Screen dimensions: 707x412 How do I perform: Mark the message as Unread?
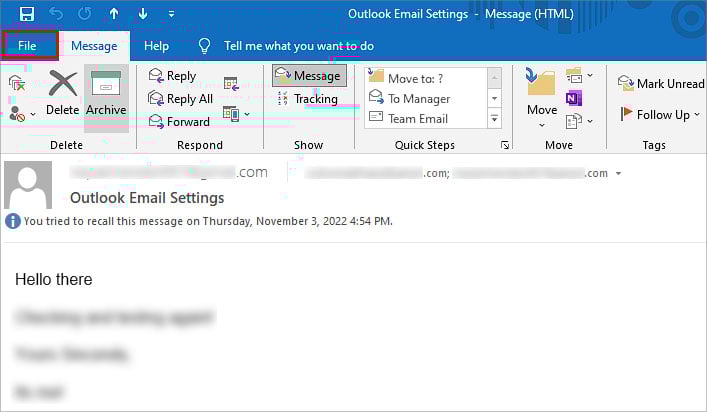point(661,83)
